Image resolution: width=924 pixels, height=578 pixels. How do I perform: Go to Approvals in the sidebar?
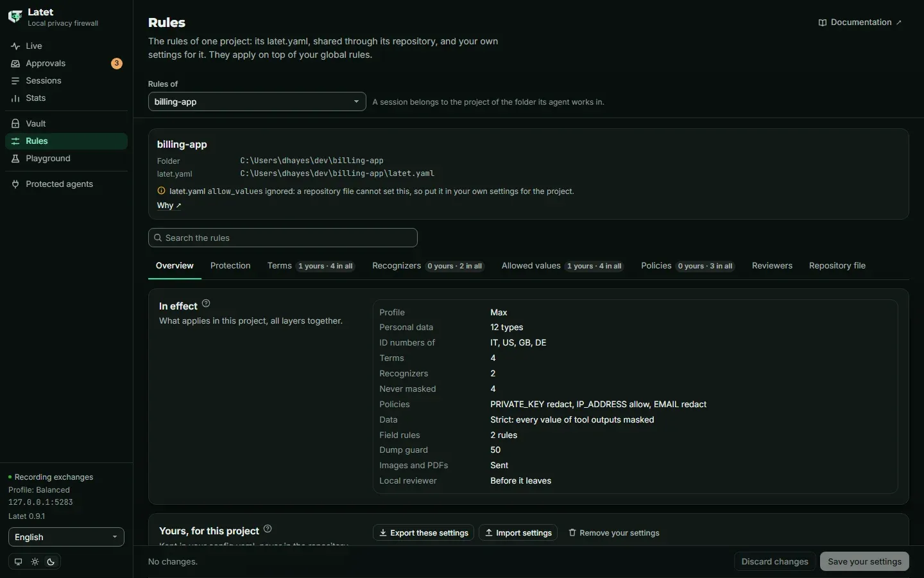(x=66, y=64)
